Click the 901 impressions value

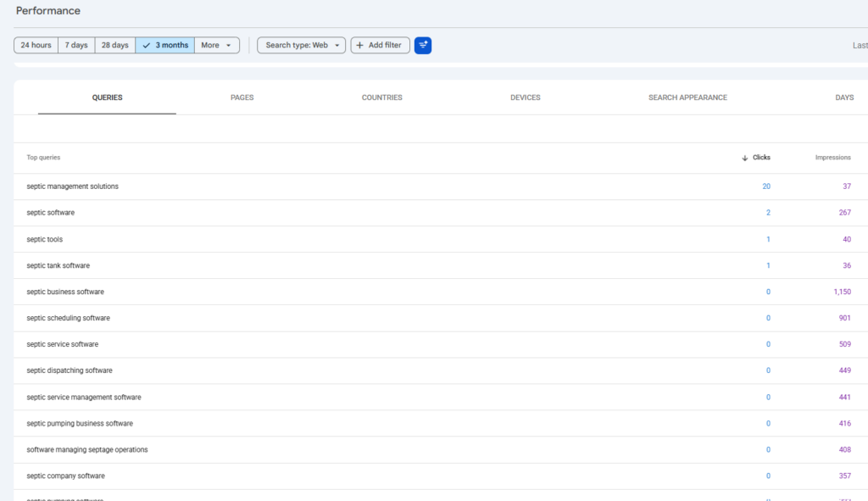coord(845,318)
